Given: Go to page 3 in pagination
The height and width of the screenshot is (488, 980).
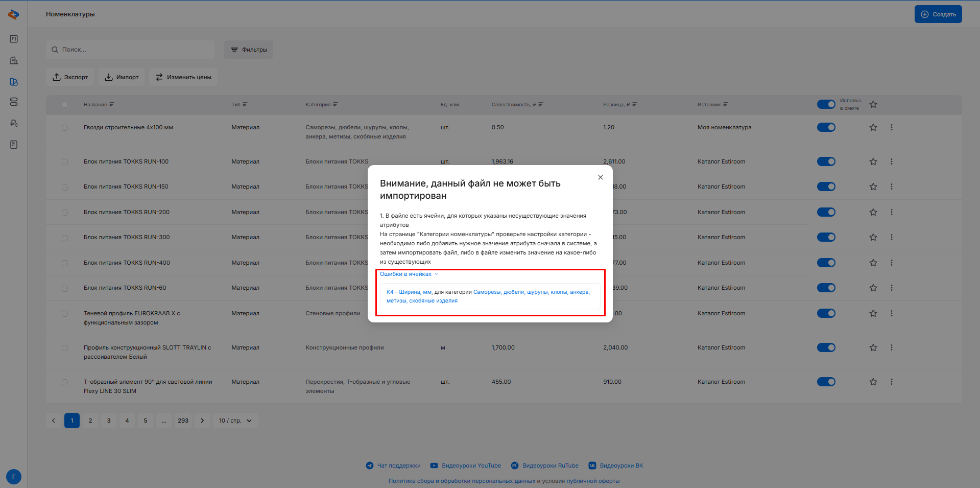Looking at the screenshot, I should (109, 421).
